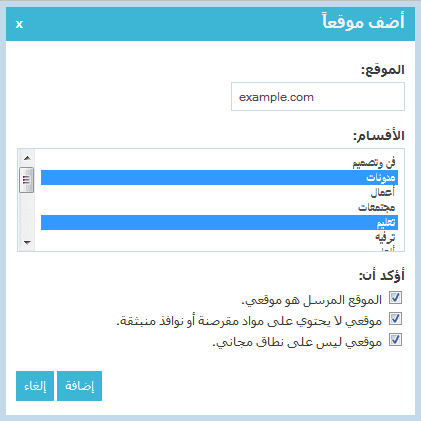The height and width of the screenshot is (421, 421).
Task: Choose أعمال from the categories list
Action: coord(219,192)
